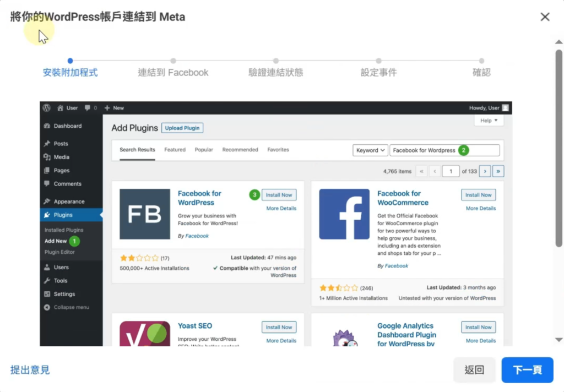Expand the Help dropdown tab
Image resolution: width=564 pixels, height=392 pixels.
[x=489, y=121]
